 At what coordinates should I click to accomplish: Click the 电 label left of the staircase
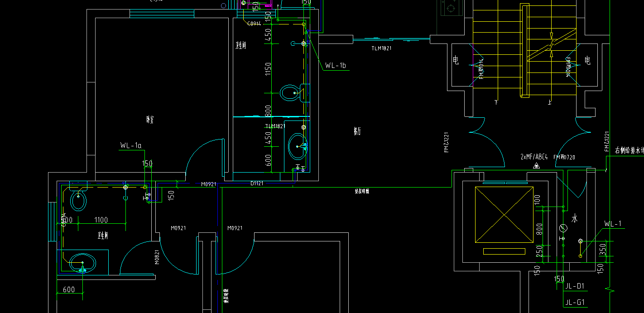tap(456, 60)
